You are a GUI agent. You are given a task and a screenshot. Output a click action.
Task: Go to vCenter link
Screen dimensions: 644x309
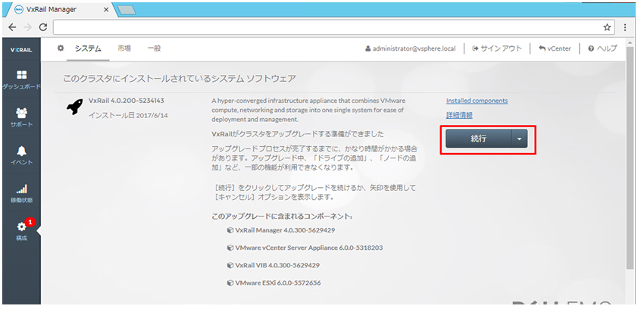tap(555, 48)
